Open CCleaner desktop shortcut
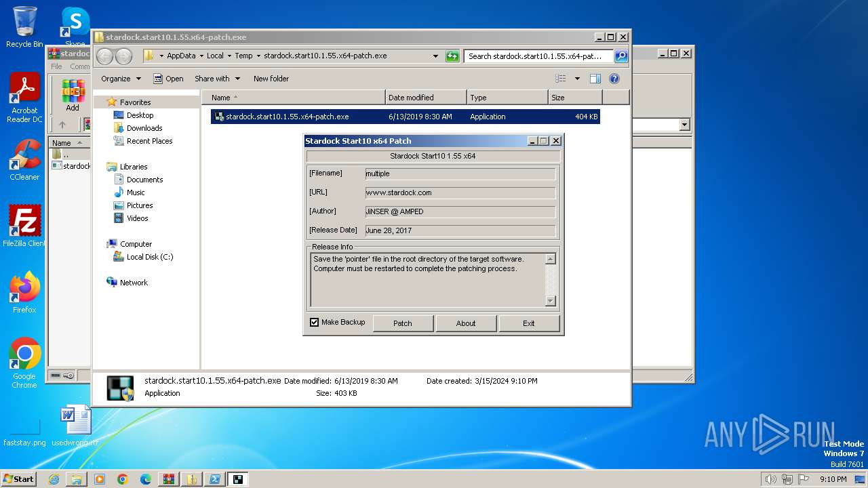 24,160
